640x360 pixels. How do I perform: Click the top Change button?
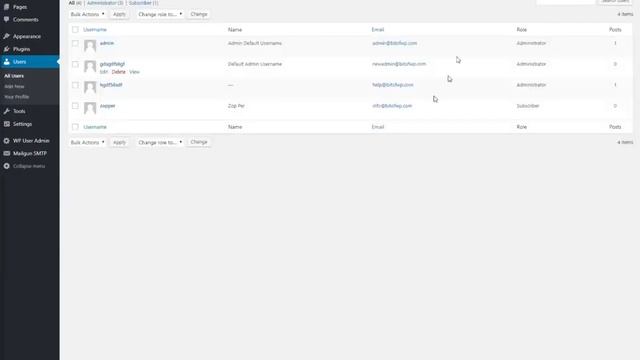pyautogui.click(x=199, y=14)
